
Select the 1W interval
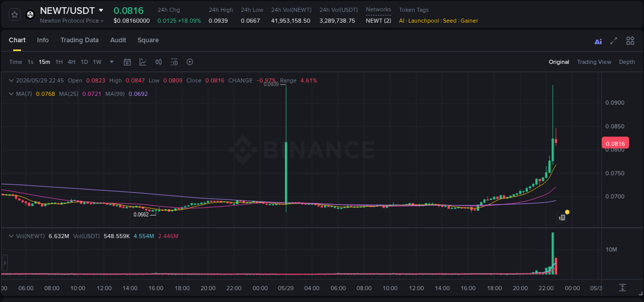coord(97,62)
